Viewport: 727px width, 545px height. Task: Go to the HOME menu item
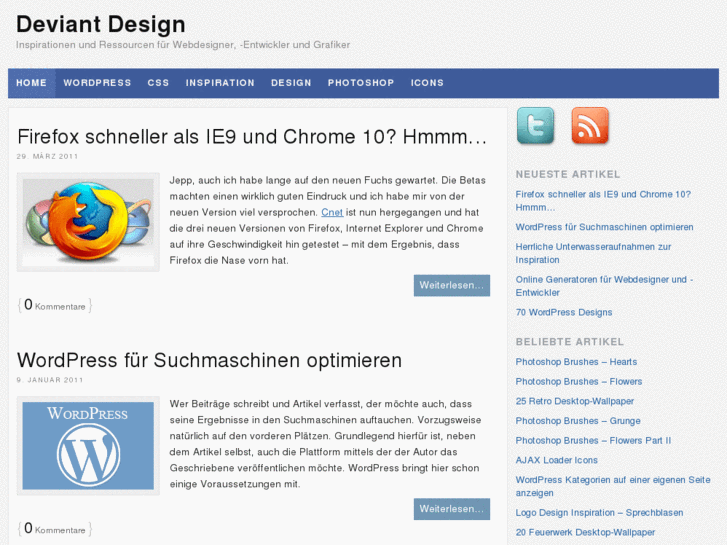[32, 83]
